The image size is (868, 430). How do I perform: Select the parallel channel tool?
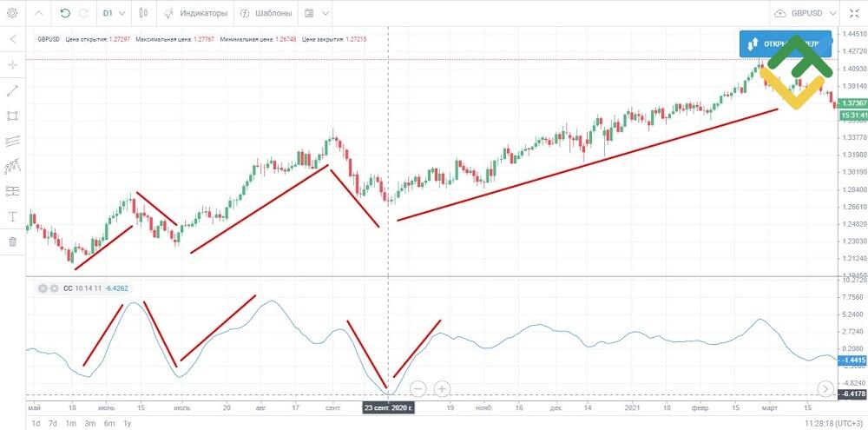tap(13, 141)
